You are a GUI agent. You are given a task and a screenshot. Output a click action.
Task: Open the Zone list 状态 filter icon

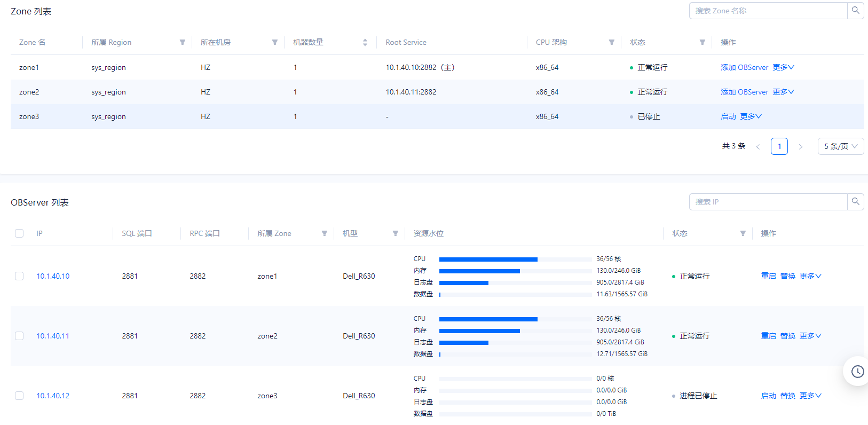point(703,42)
